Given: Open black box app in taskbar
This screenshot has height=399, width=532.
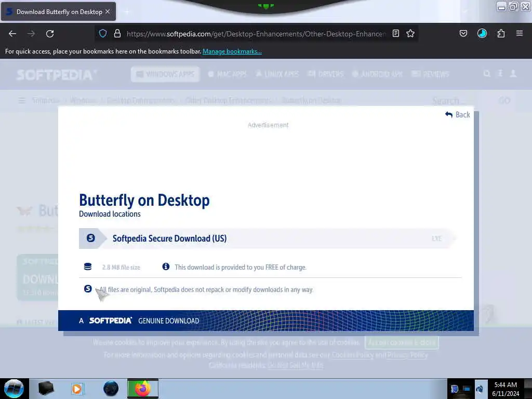Looking at the screenshot, I should pos(46,389).
